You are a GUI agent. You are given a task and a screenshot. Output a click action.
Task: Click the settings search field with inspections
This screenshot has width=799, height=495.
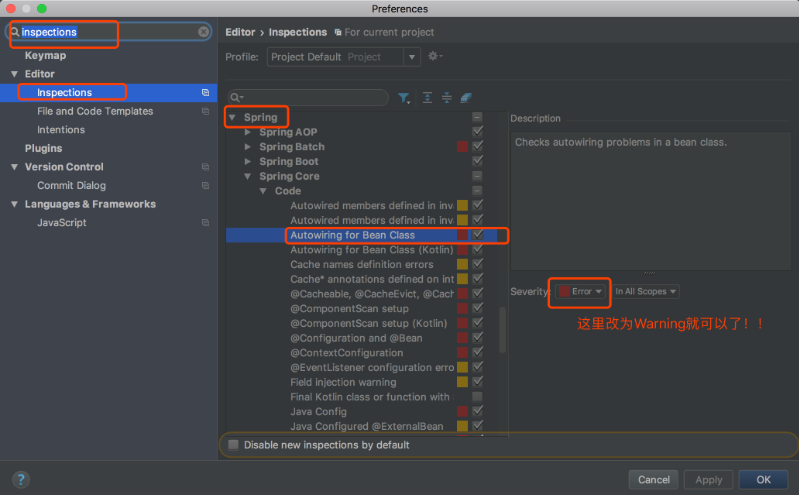pyautogui.click(x=109, y=32)
